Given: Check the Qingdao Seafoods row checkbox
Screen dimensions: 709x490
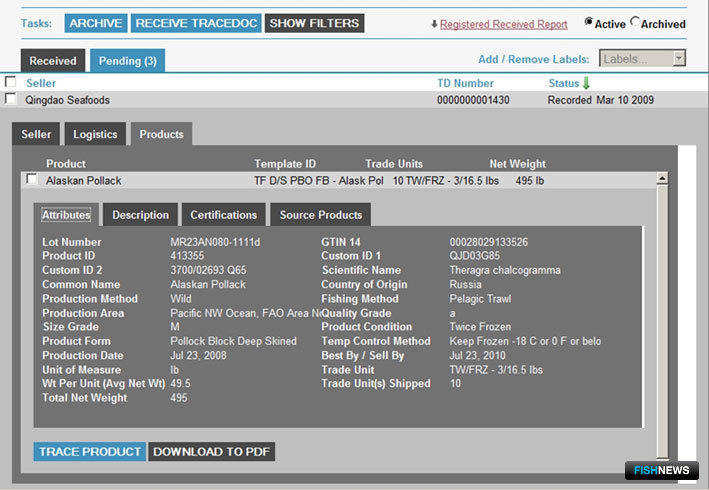Looking at the screenshot, I should click(10, 98).
